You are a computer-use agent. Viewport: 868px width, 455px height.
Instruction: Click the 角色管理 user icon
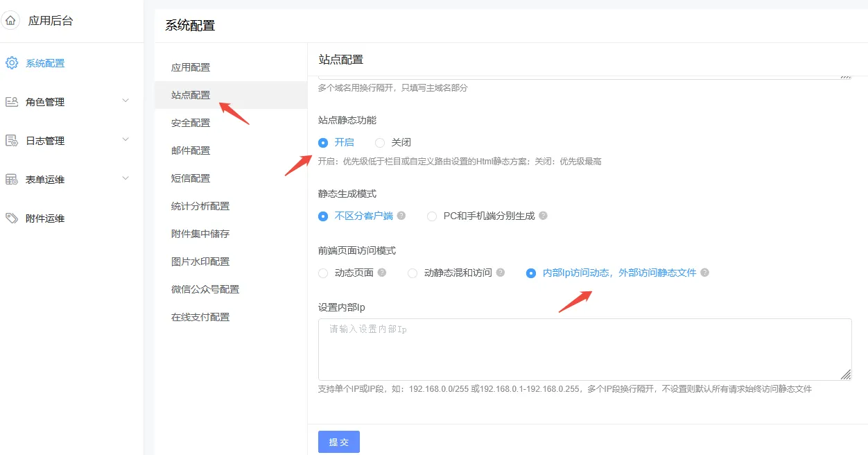click(12, 102)
